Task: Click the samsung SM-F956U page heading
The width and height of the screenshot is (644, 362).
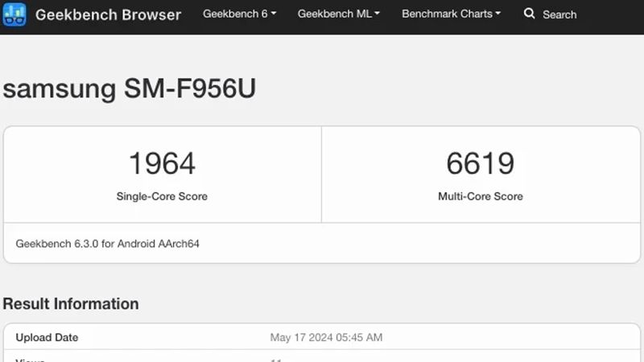Action: point(129,88)
